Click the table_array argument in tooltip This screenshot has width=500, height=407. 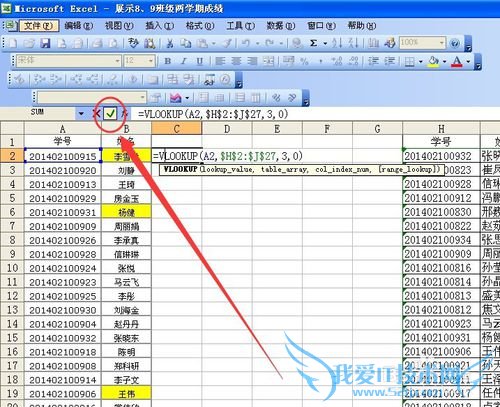point(283,169)
